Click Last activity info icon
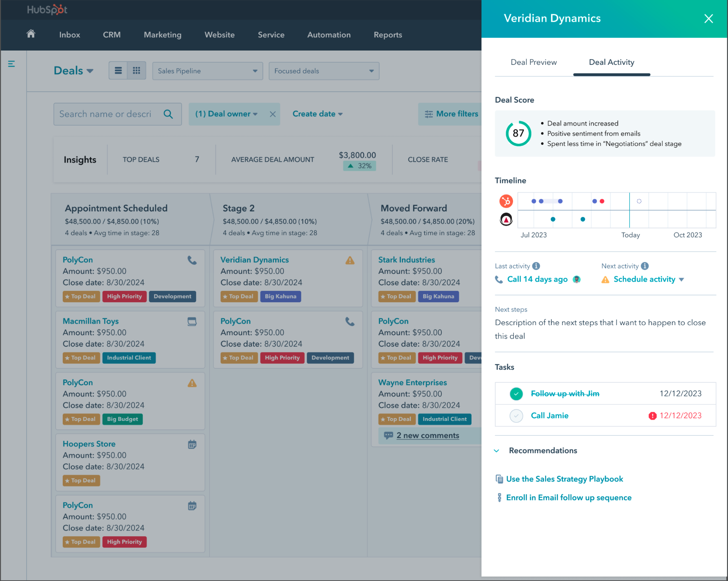This screenshot has height=581, width=728. pyautogui.click(x=536, y=266)
